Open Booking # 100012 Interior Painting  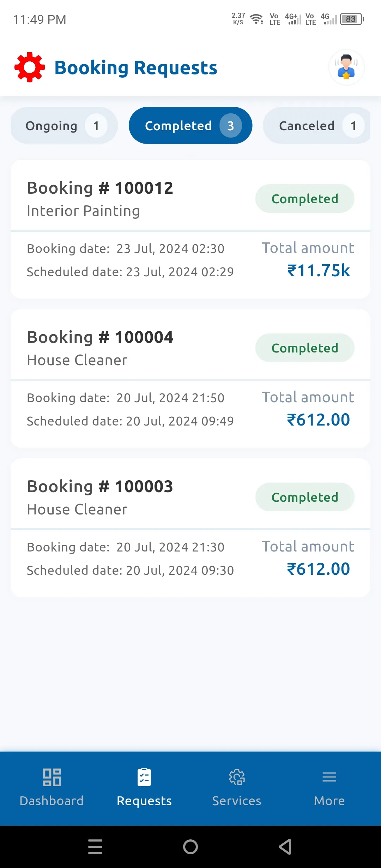100,199
